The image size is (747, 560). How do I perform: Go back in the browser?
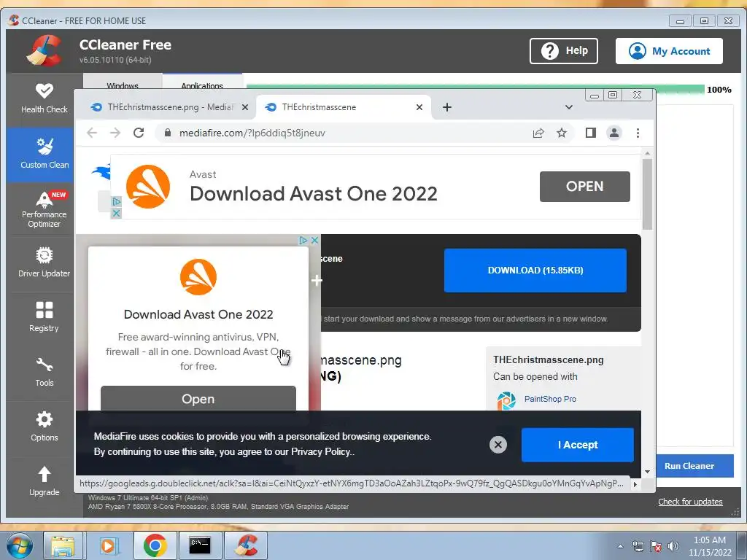(92, 133)
